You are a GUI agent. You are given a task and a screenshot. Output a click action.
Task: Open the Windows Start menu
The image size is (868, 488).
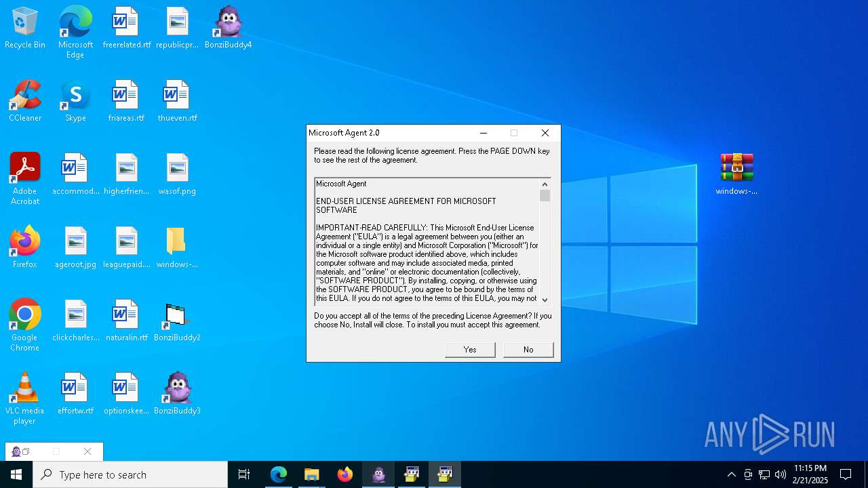pyautogui.click(x=16, y=474)
